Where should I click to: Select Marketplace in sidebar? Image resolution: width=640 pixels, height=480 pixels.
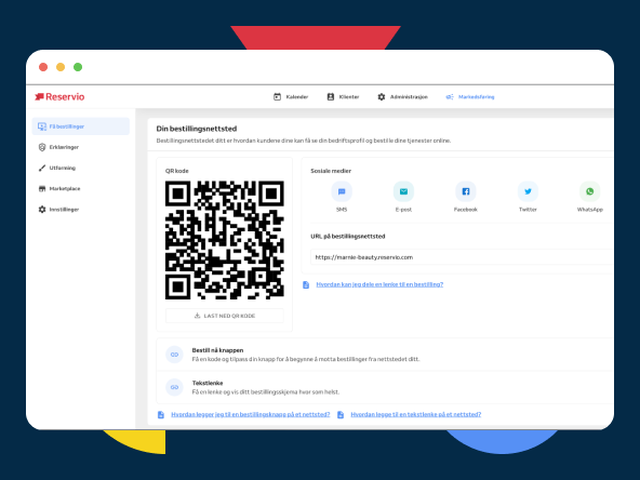pyautogui.click(x=81, y=189)
